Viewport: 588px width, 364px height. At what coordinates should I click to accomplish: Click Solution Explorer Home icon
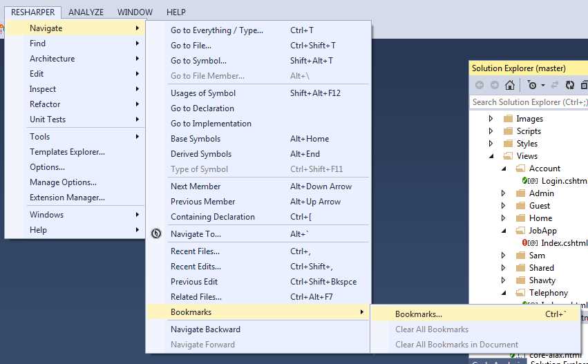510,85
